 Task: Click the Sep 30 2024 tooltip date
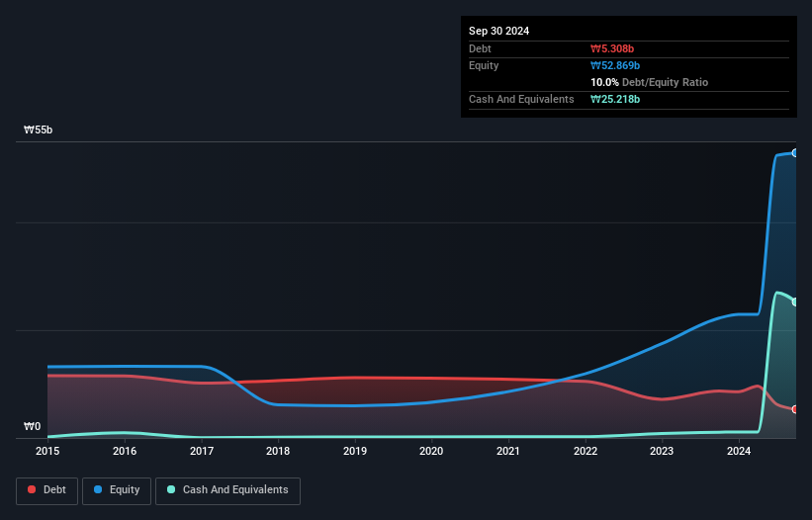499,31
